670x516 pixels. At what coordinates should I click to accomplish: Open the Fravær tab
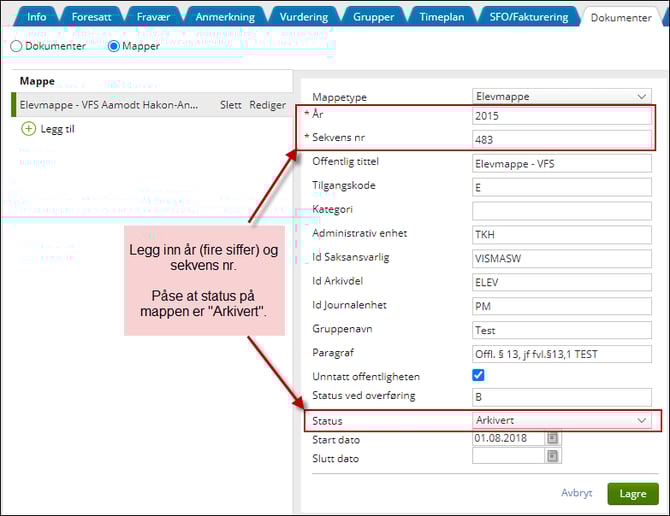click(155, 17)
